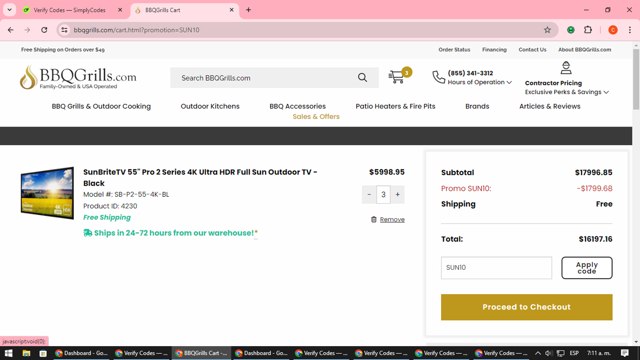Bookmark this page with the star icon

547,30
